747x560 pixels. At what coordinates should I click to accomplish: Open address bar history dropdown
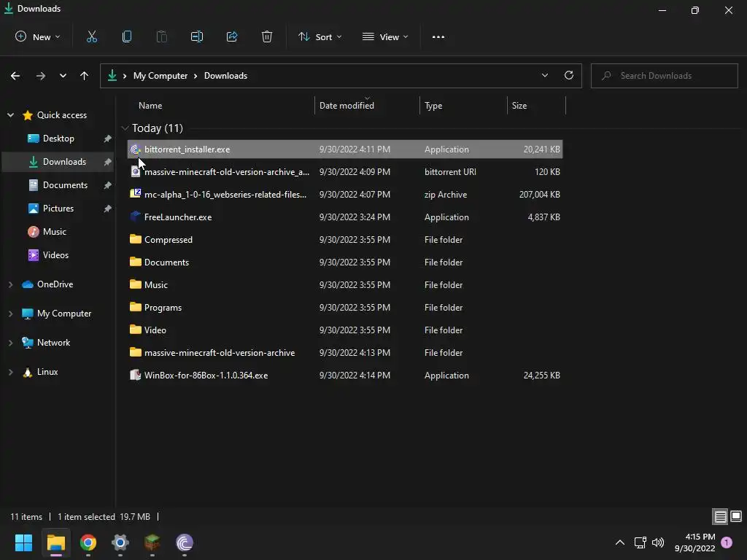tap(545, 75)
